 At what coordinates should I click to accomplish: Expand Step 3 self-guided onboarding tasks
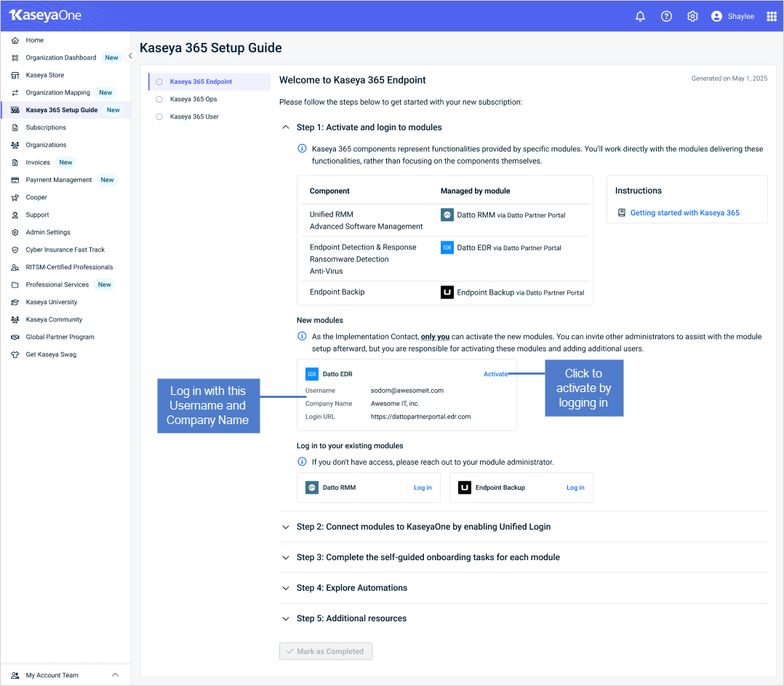point(286,557)
